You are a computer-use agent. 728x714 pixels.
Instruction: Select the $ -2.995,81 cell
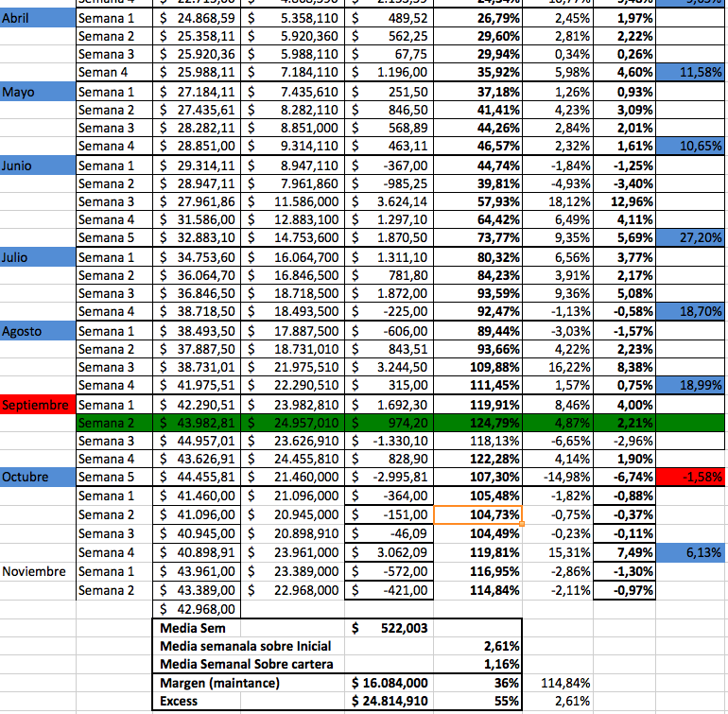click(390, 477)
